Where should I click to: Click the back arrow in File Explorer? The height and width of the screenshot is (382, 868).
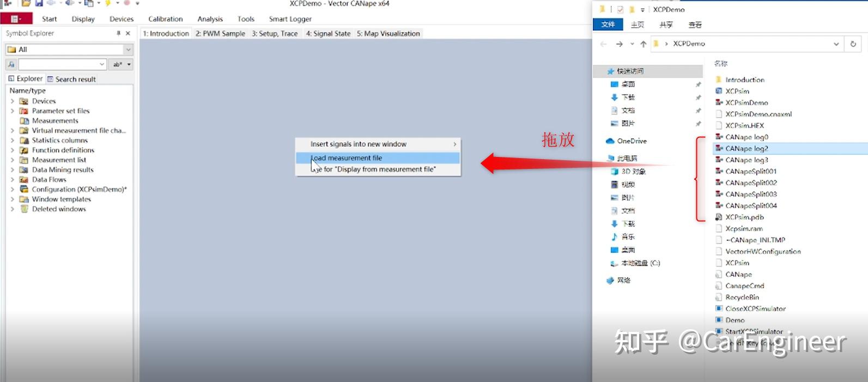(x=604, y=44)
